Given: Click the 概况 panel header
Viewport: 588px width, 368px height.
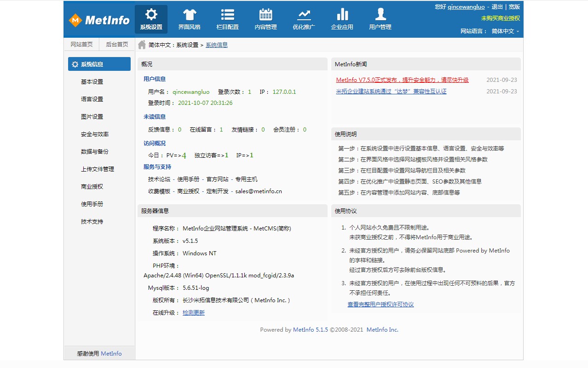Looking at the screenshot, I should coord(232,64).
